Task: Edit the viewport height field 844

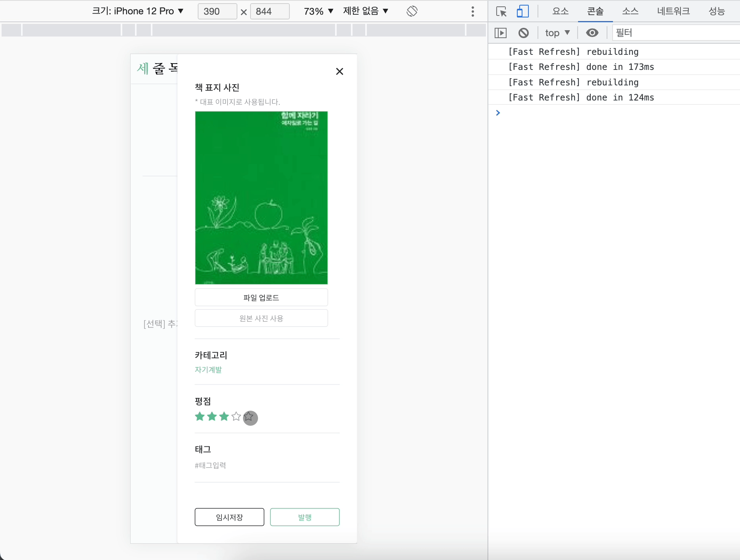Action: 270,11
